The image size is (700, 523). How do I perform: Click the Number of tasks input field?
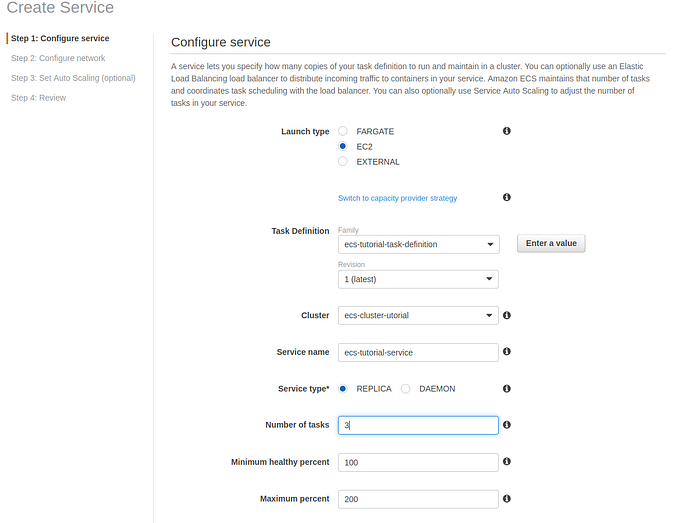coord(418,425)
